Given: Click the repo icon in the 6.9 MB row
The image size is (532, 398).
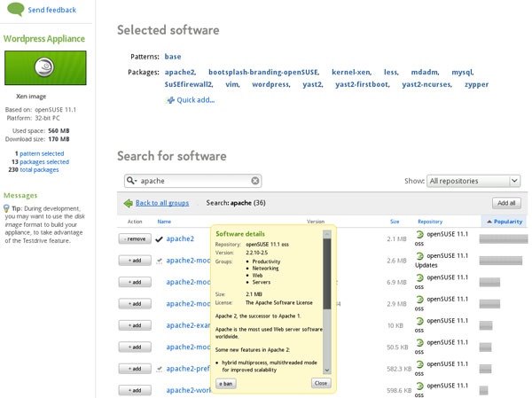Looking at the screenshot, I should (419, 277).
